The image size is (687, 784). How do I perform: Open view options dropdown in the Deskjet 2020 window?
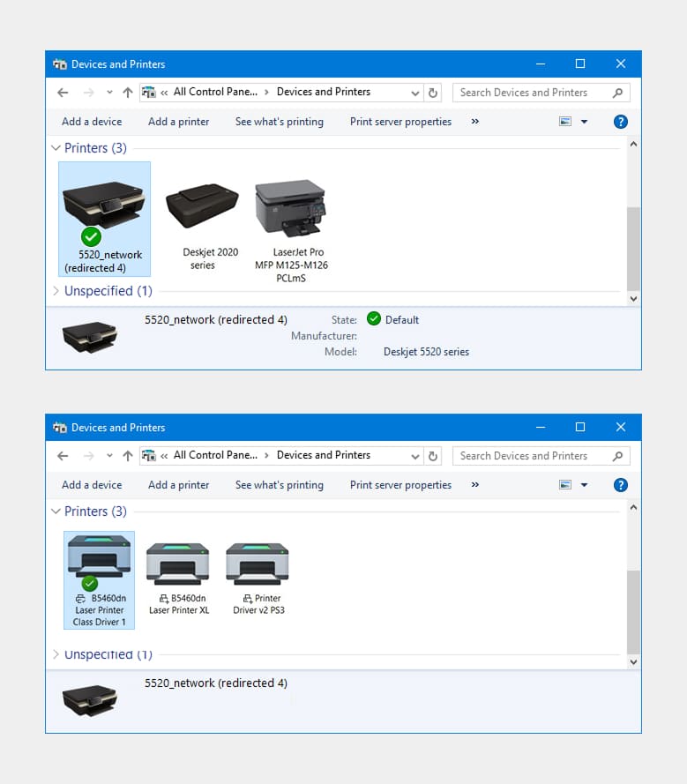(584, 122)
